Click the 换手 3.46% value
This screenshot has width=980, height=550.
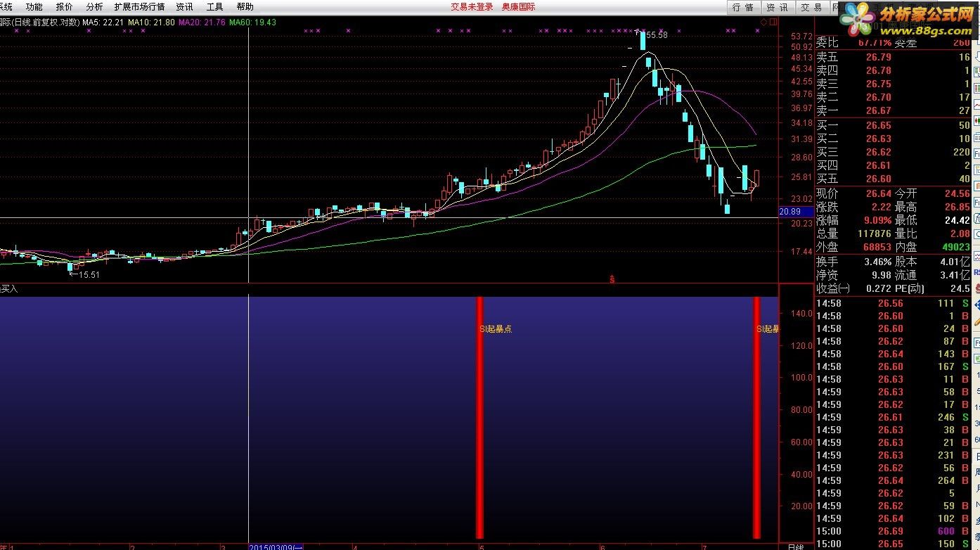pyautogui.click(x=878, y=262)
